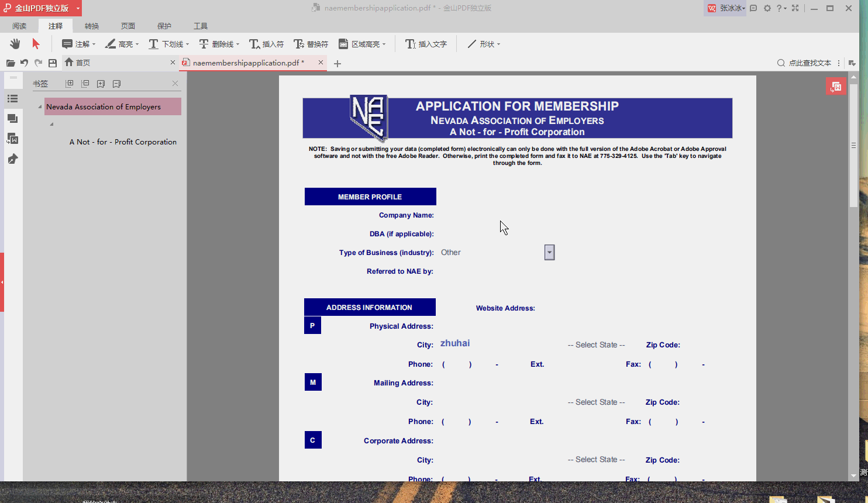The height and width of the screenshot is (503, 868).
Task: Click the 下划线 underline tool
Action: coord(166,44)
